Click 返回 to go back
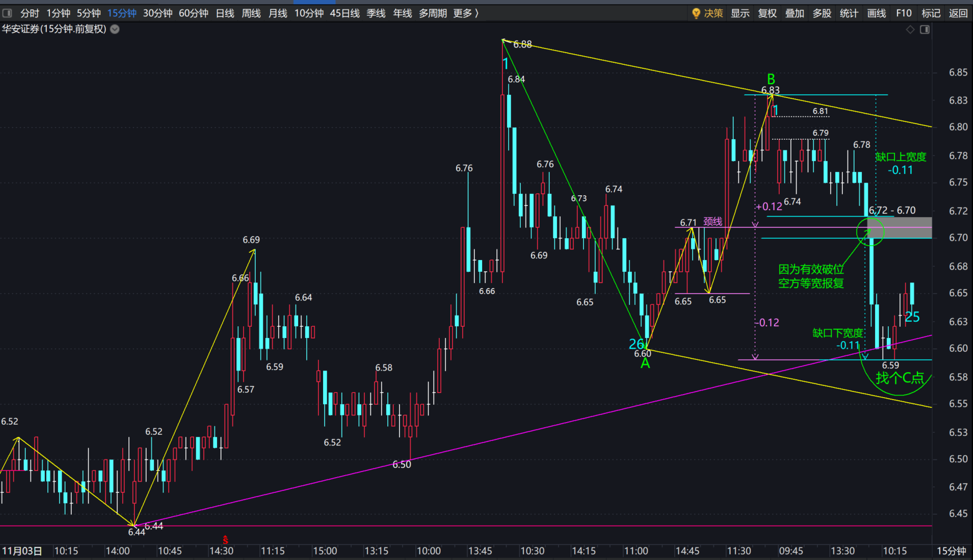 click(958, 13)
